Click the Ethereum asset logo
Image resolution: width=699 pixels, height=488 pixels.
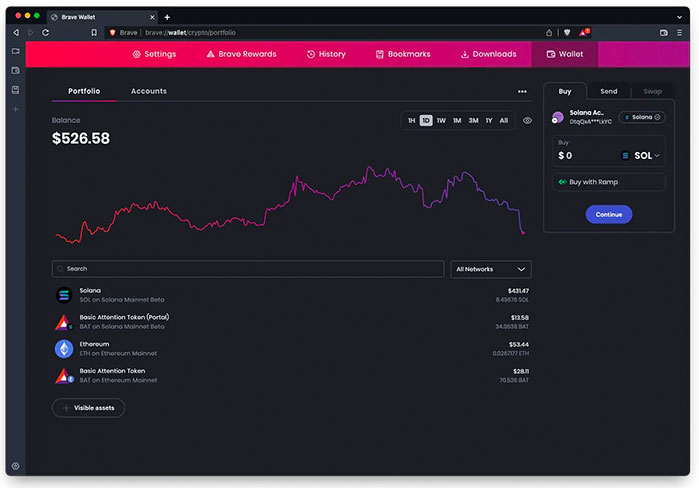point(64,349)
